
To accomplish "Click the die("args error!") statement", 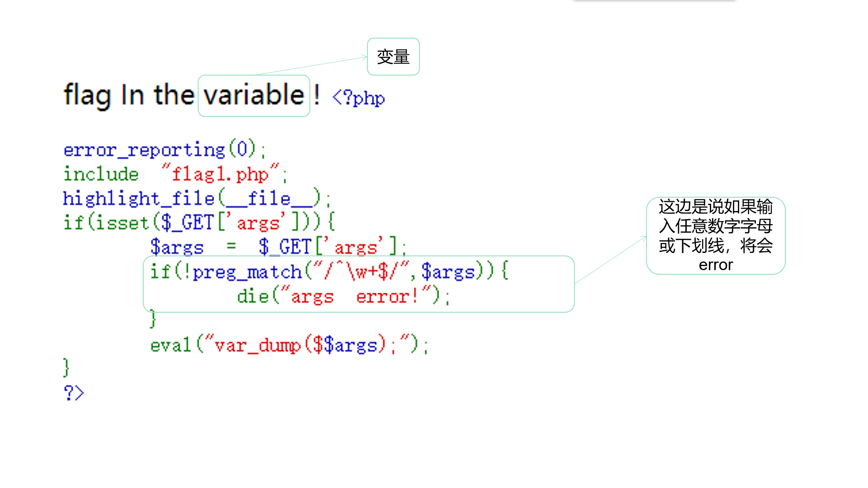I will (x=343, y=297).
